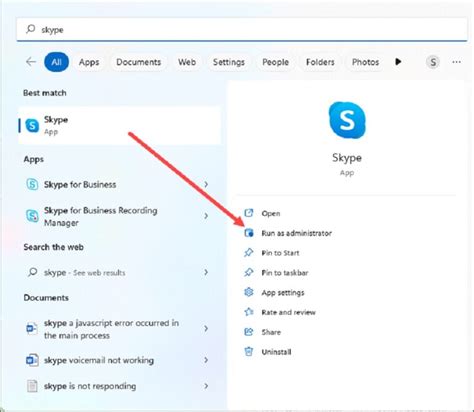Choose Share for Skype app
Screen dimensions: 474x412
[x=271, y=332]
